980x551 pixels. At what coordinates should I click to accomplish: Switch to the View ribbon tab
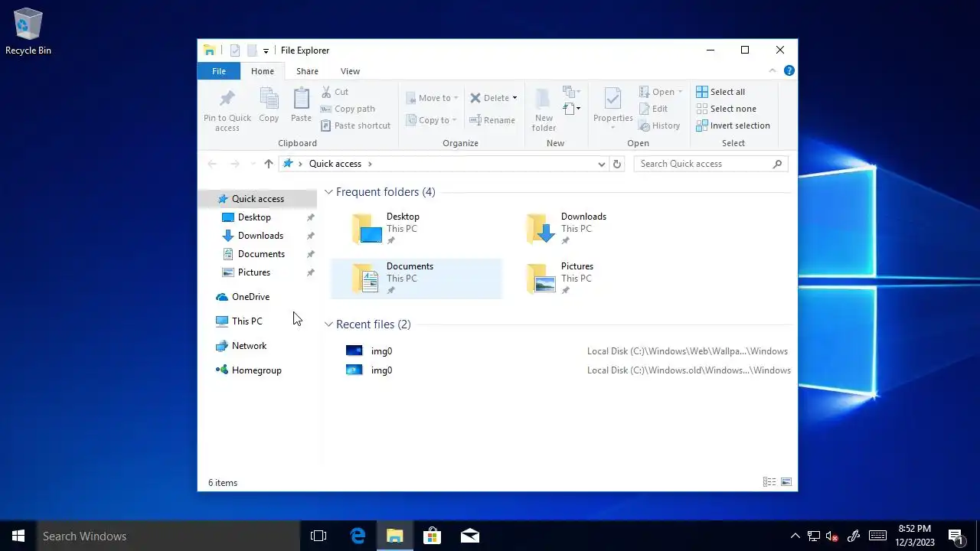tap(350, 71)
